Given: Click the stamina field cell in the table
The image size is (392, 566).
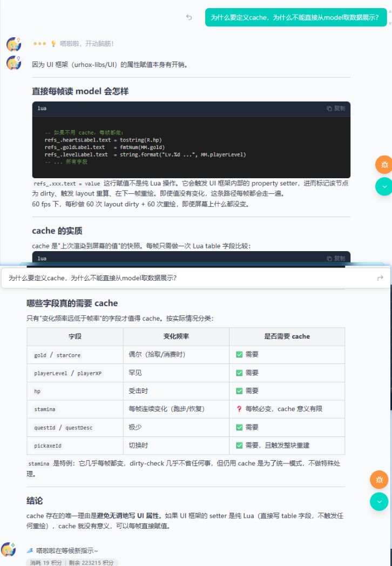Looking at the screenshot, I should (75, 409).
